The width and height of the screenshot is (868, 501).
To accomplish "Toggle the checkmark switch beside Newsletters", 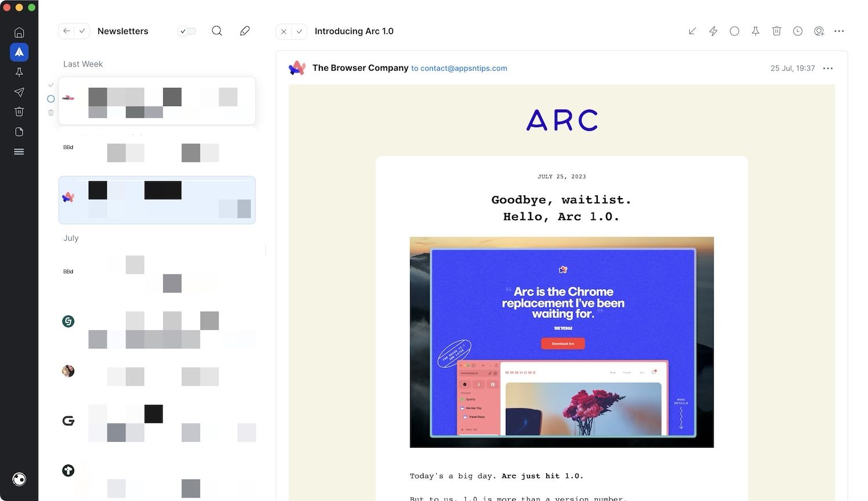I will pos(187,31).
